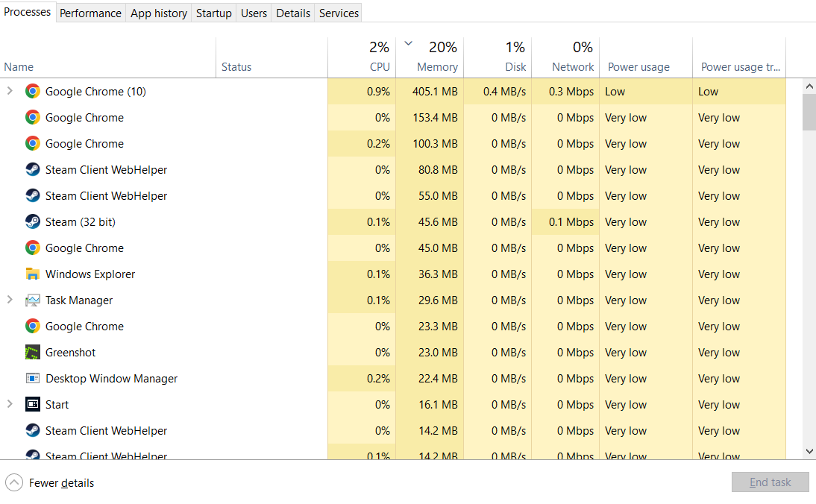This screenshot has height=504, width=816.
Task: Click the Chrome icon in the 153.4 MB row
Action: tap(33, 118)
